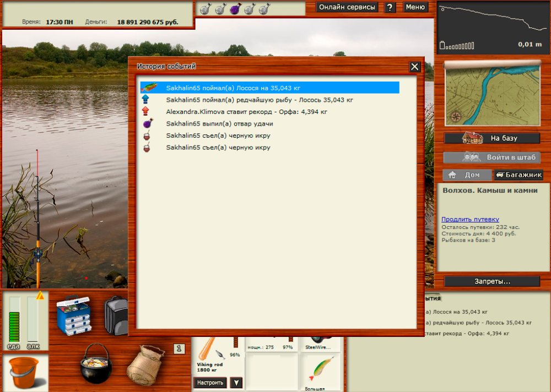Click the Настроить button
The width and height of the screenshot is (551, 392).
[x=210, y=383]
